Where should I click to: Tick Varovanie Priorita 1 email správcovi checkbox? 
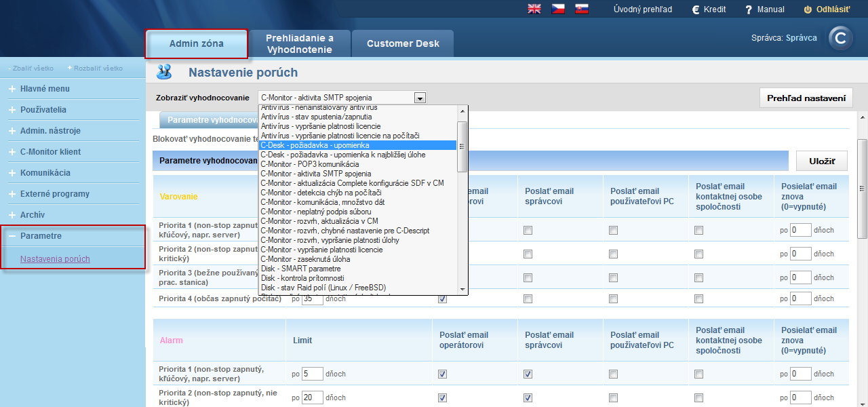528,231
